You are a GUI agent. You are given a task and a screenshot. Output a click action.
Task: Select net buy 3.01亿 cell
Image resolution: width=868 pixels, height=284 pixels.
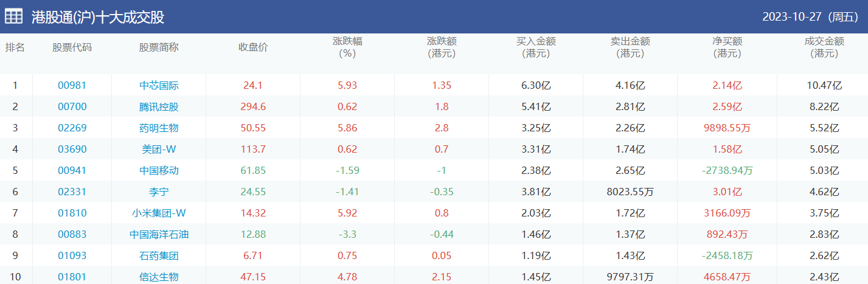(x=727, y=192)
